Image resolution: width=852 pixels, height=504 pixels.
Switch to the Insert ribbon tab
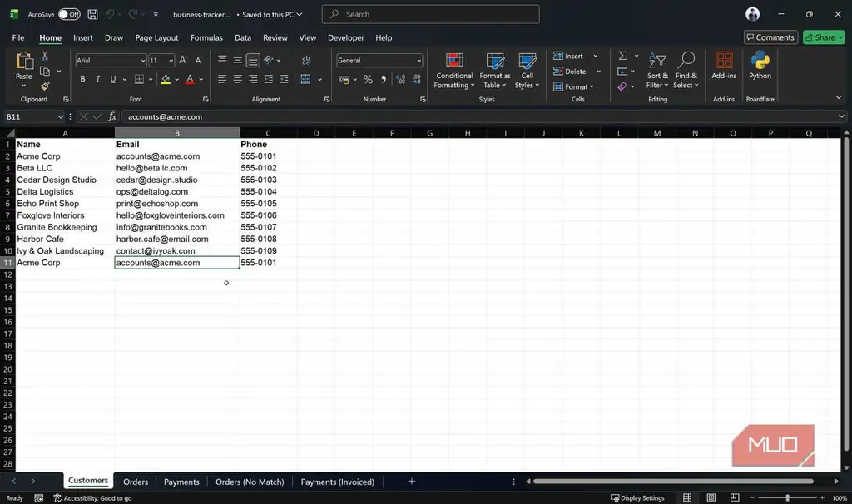tap(82, 37)
